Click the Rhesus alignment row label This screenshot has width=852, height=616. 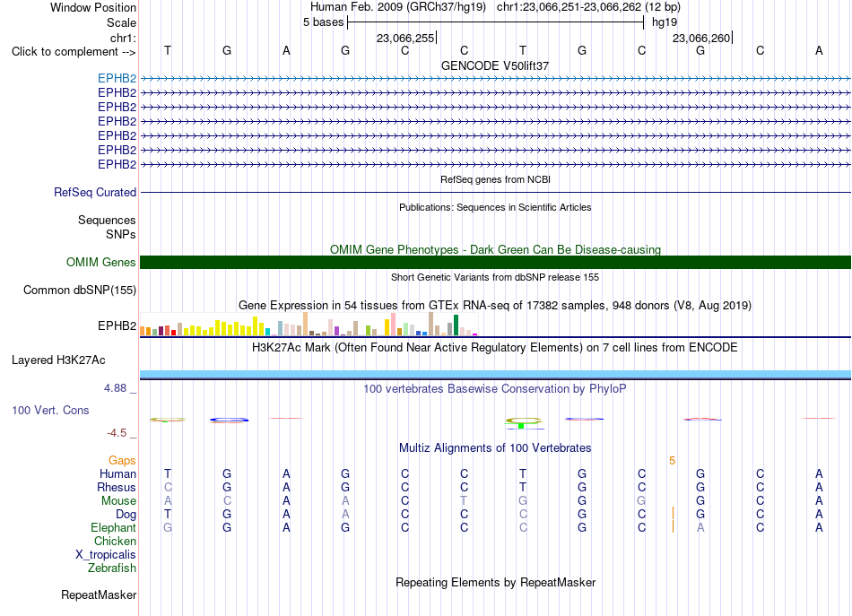pos(117,487)
